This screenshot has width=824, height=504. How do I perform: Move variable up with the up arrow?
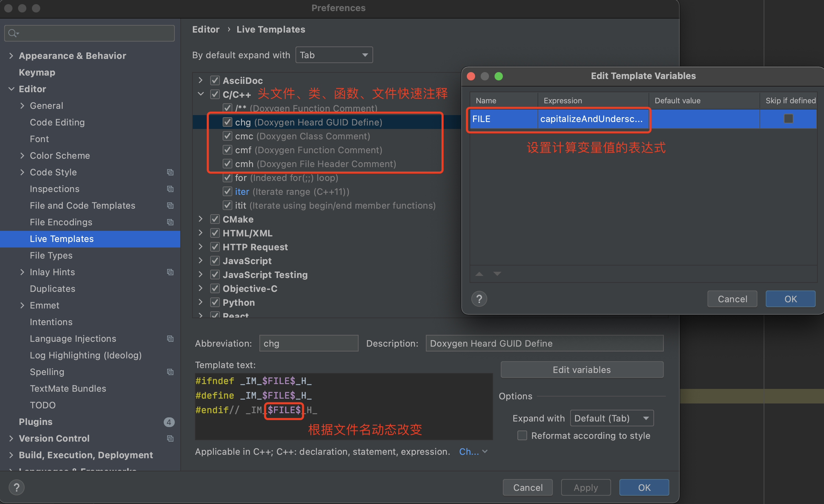[x=479, y=274]
